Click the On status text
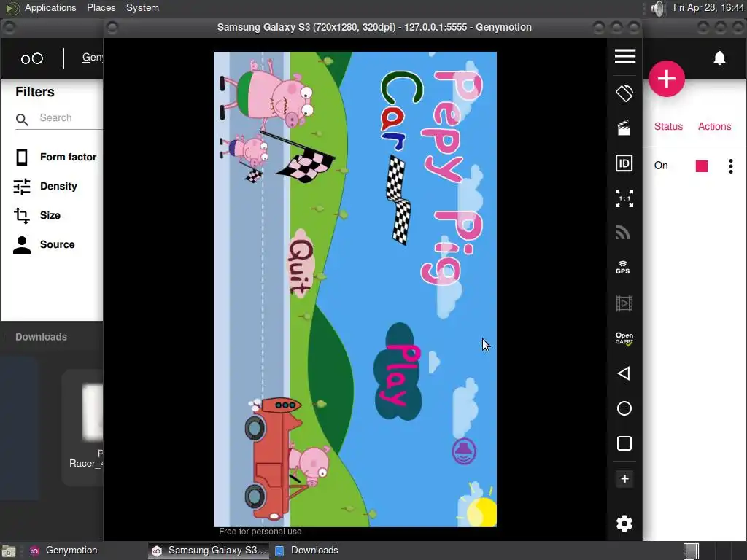 tap(661, 166)
